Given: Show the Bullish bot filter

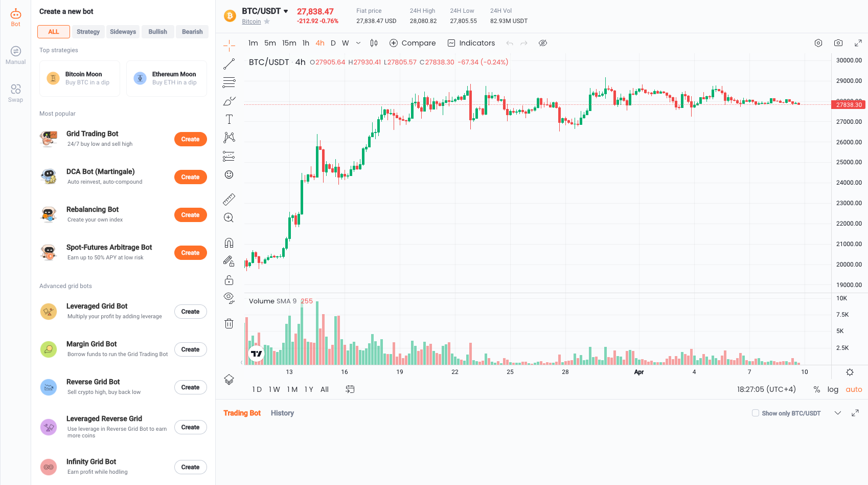Looking at the screenshot, I should 158,32.
